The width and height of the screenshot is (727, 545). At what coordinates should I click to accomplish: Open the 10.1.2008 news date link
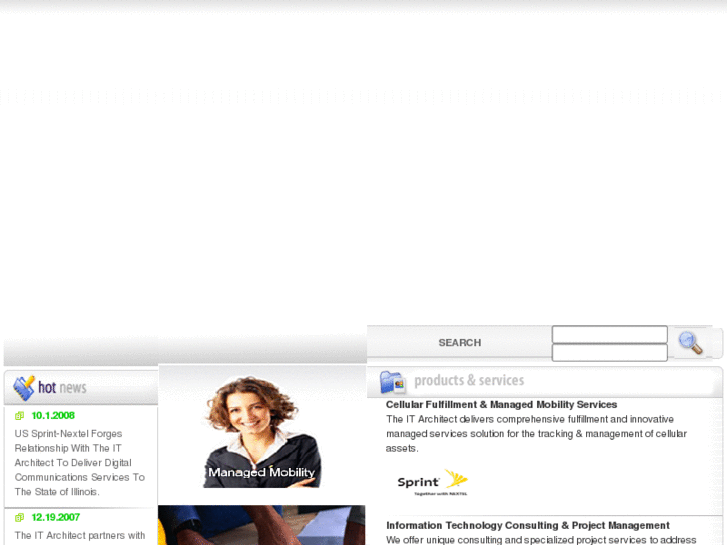click(x=53, y=416)
